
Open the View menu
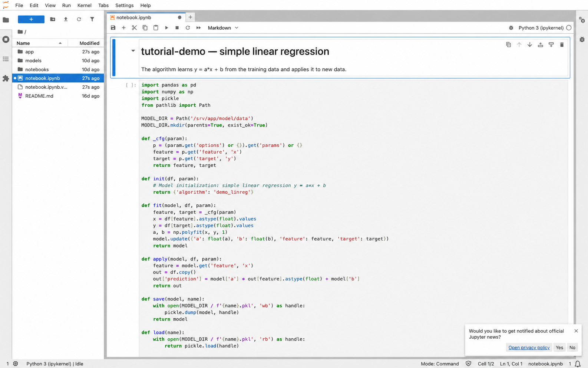(50, 5)
